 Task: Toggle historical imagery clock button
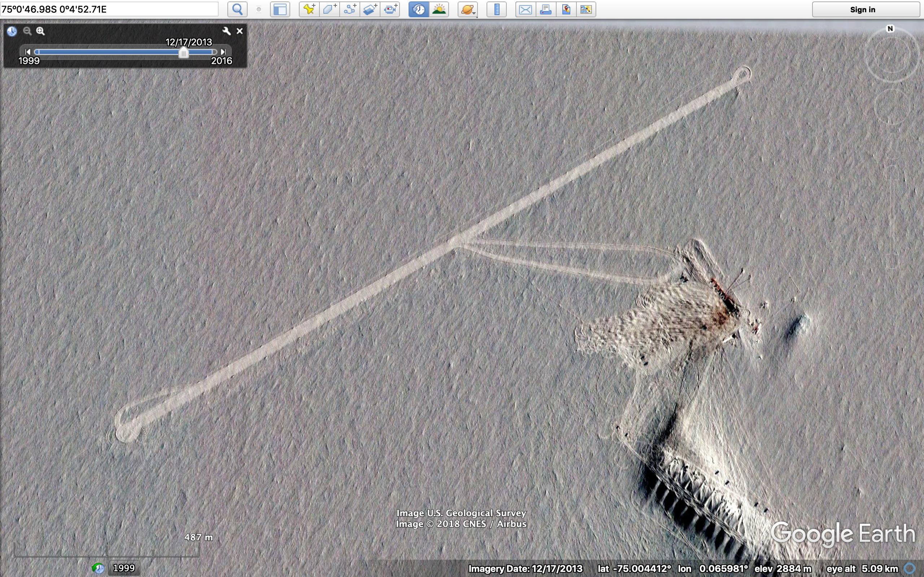(x=418, y=9)
